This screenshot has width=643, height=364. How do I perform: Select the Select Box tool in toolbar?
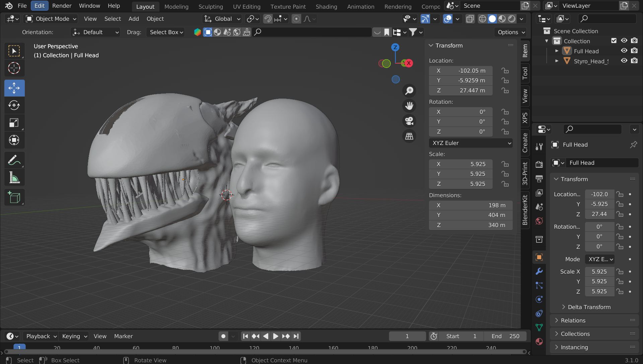pos(14,51)
